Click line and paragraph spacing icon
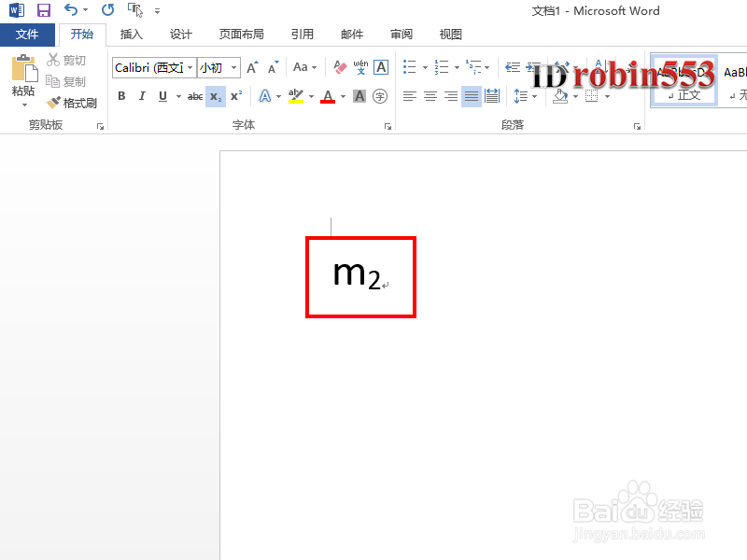The height and width of the screenshot is (560, 747). (521, 96)
